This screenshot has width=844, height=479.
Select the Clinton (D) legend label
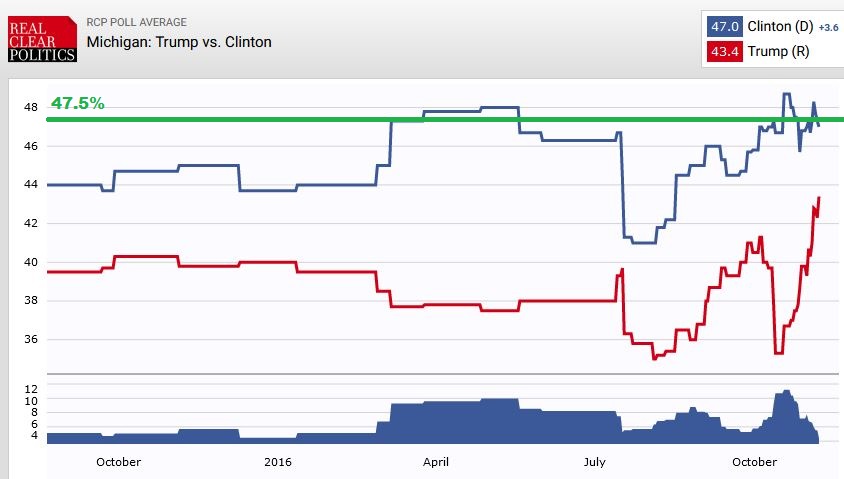point(782,27)
